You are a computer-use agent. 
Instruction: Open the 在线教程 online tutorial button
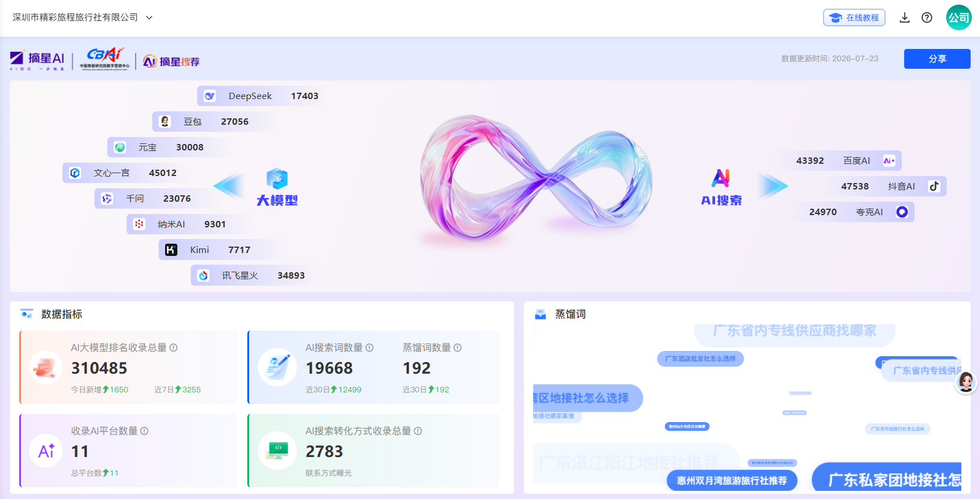[854, 17]
